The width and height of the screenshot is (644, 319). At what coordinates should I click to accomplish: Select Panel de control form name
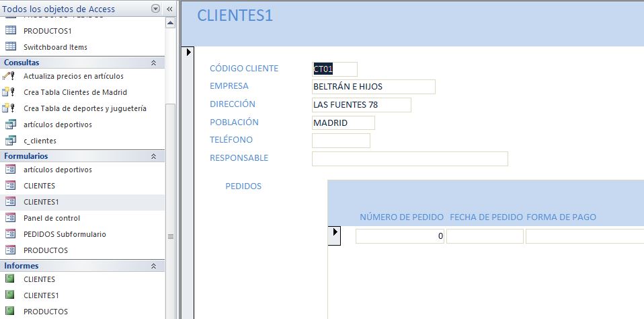tap(52, 218)
